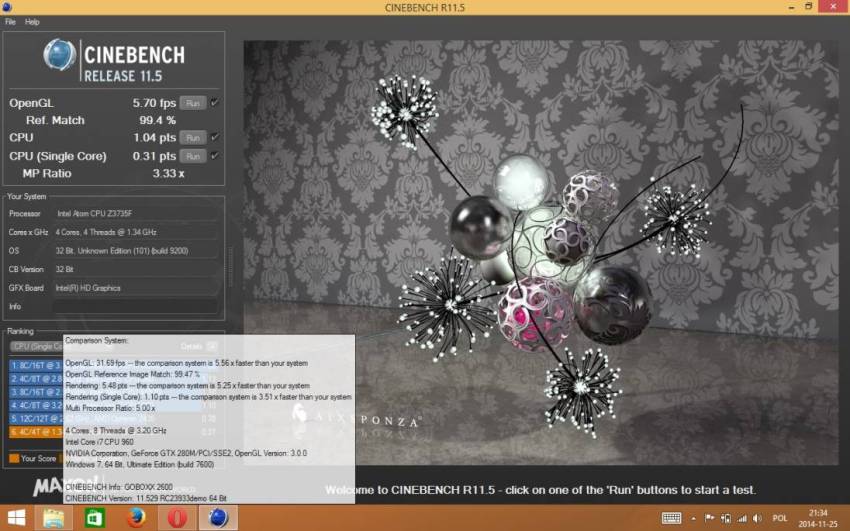Run the CPU benchmark test
Viewport: 850px width, 531px height.
pos(193,138)
